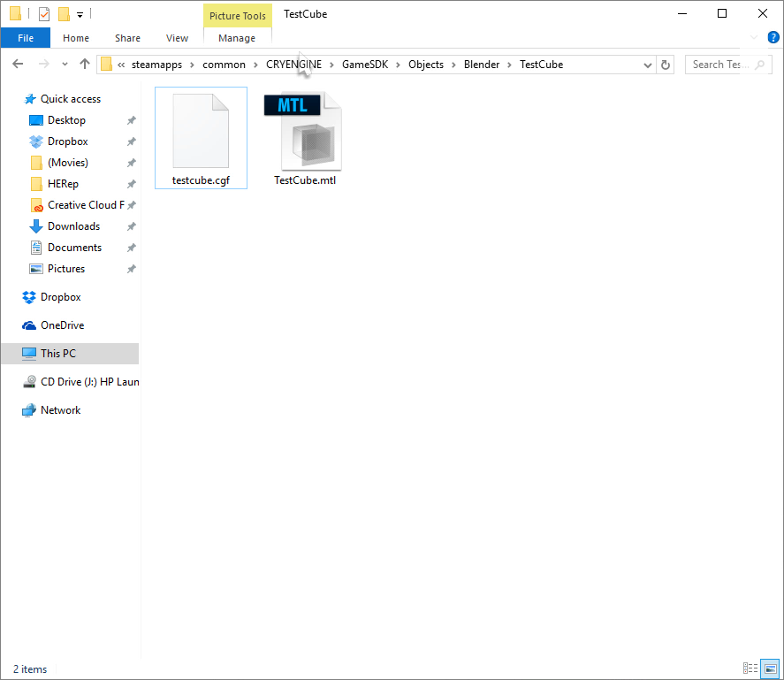Open Creative Cloud Files folder
The width and height of the screenshot is (784, 680).
point(86,205)
